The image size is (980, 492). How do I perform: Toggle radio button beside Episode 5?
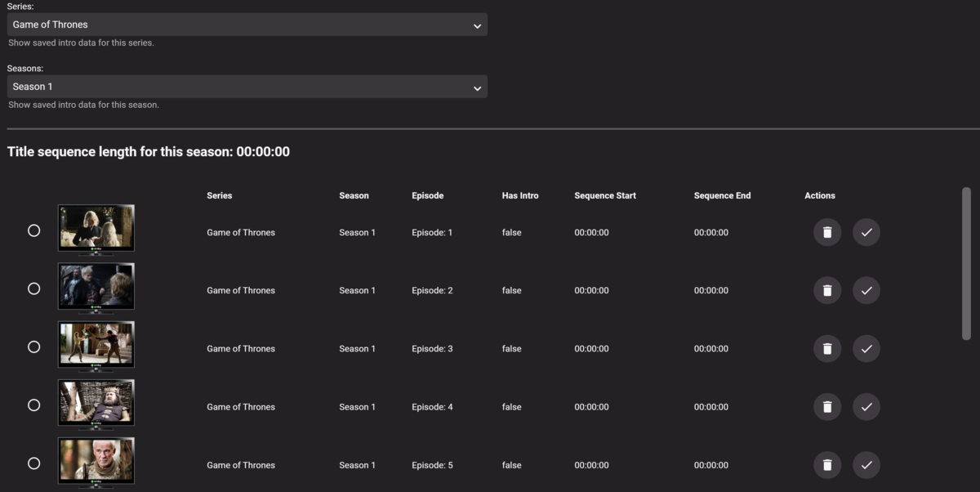(33, 463)
